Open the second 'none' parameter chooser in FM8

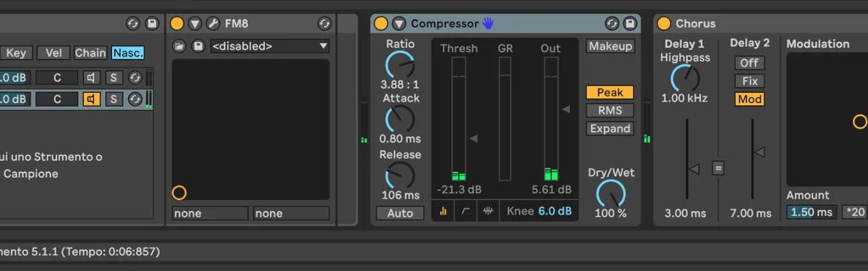(291, 213)
